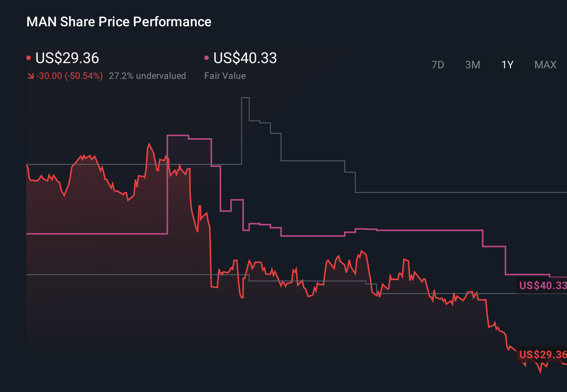Viewport: 567px width, 392px height.
Task: Expand details on the -30.00 (-50.54%) change
Action: coord(69,75)
